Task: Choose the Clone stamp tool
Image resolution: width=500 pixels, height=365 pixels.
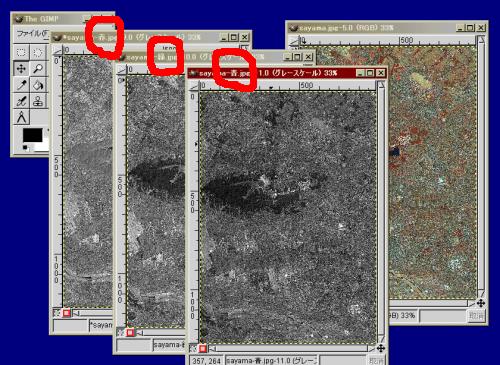Action: [x=38, y=101]
